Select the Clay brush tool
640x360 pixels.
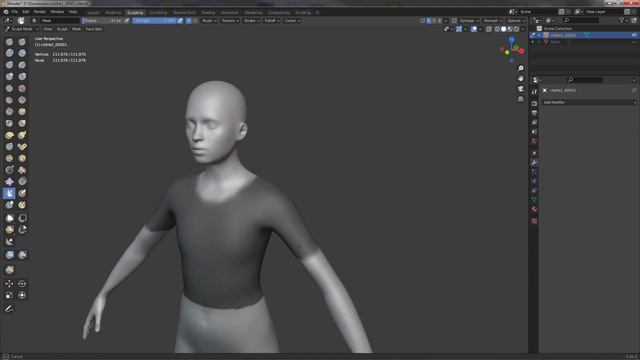9,53
